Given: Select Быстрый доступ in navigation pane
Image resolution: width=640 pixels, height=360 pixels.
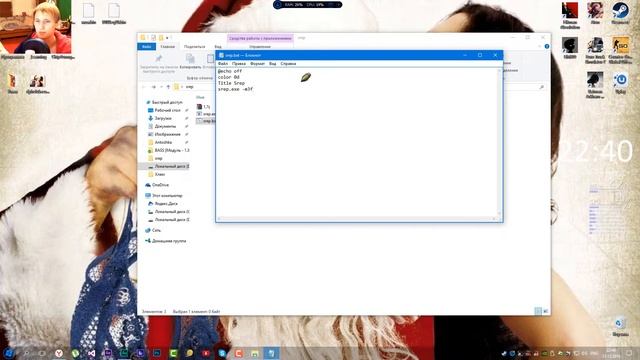Looking at the screenshot, I should click(x=167, y=102).
